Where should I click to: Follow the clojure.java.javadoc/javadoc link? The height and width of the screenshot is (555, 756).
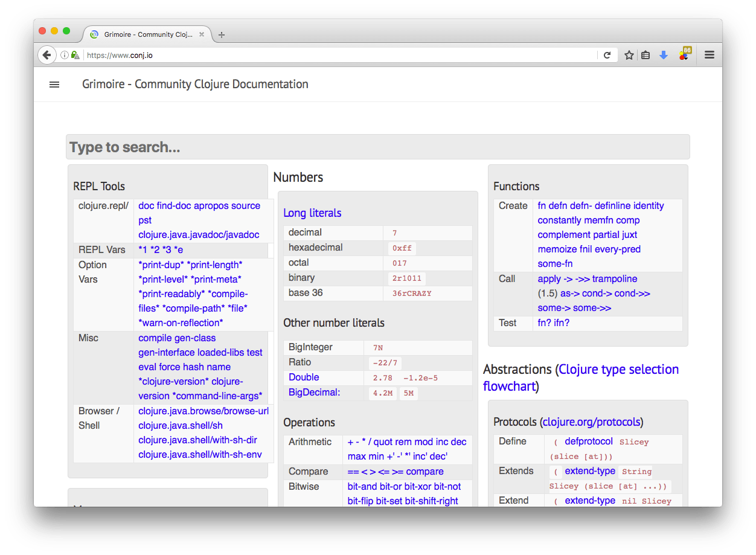click(x=199, y=235)
